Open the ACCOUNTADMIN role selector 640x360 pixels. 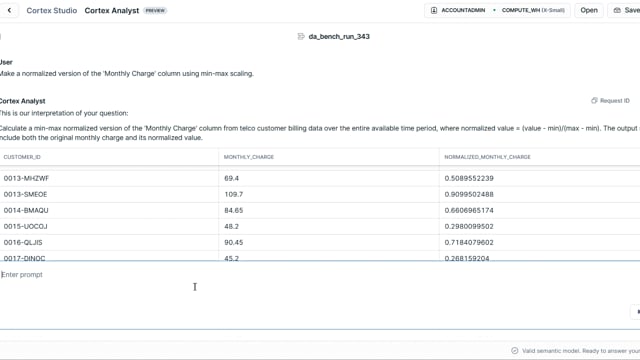click(x=459, y=10)
